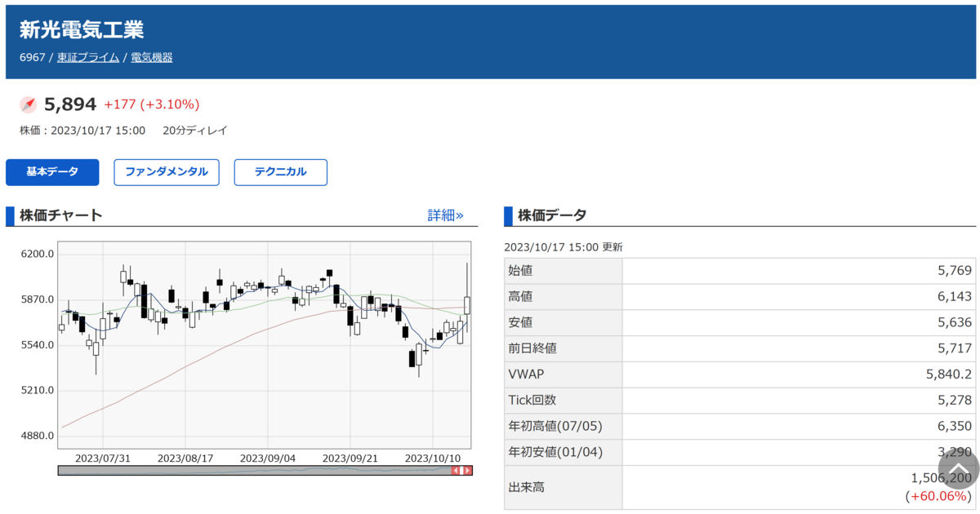Click the volume change (+60.06%)
The width and height of the screenshot is (980, 514).
click(x=938, y=496)
